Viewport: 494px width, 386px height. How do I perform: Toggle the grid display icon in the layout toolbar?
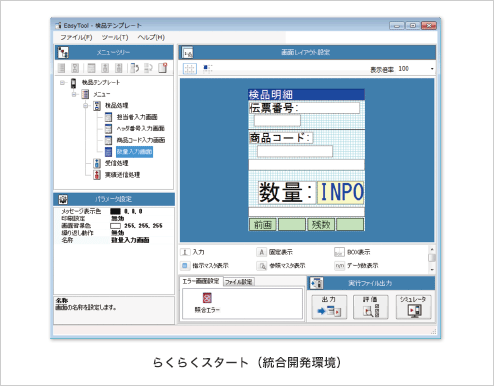tap(190, 69)
